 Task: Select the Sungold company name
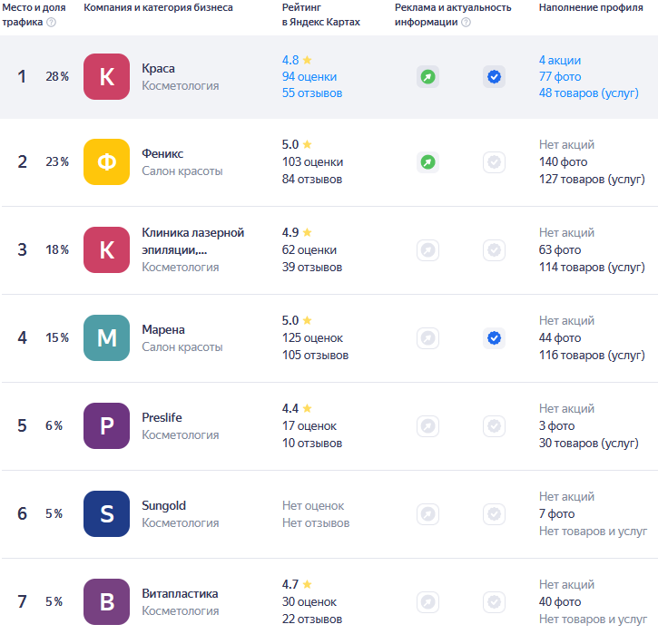(163, 505)
